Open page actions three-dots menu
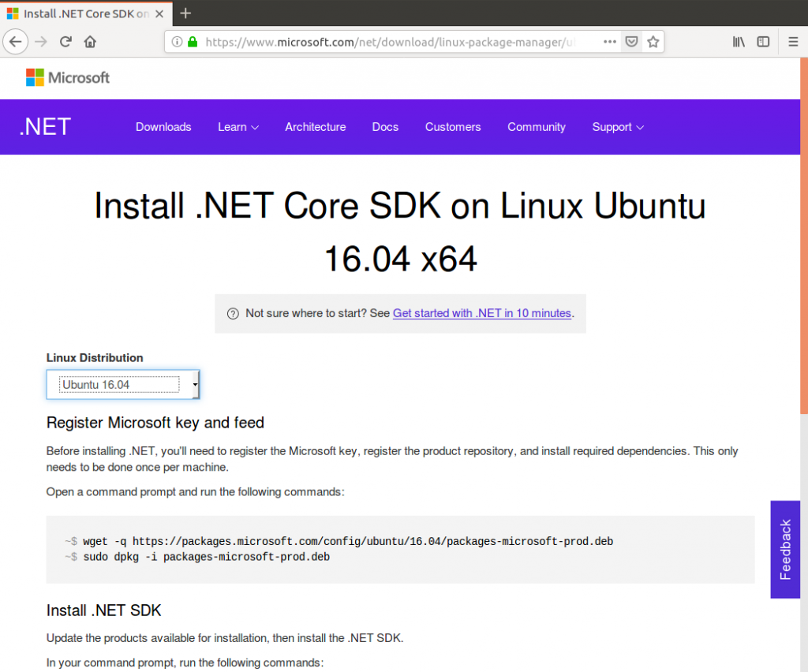The image size is (808, 672). [610, 42]
